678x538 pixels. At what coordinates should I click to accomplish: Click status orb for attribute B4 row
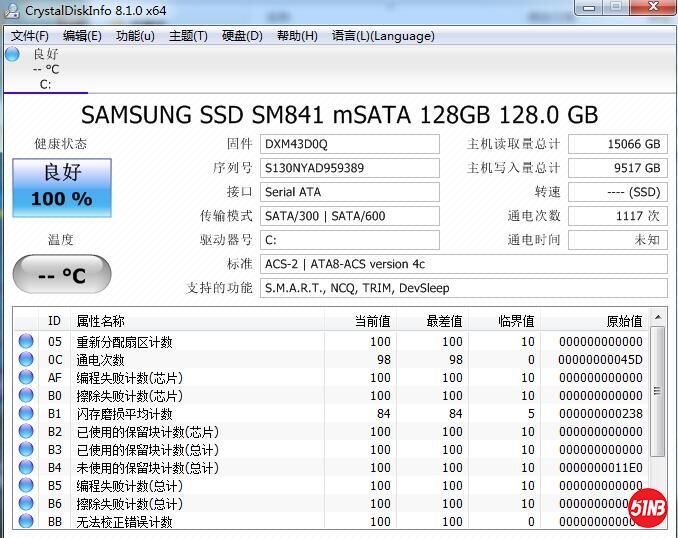coord(26,468)
